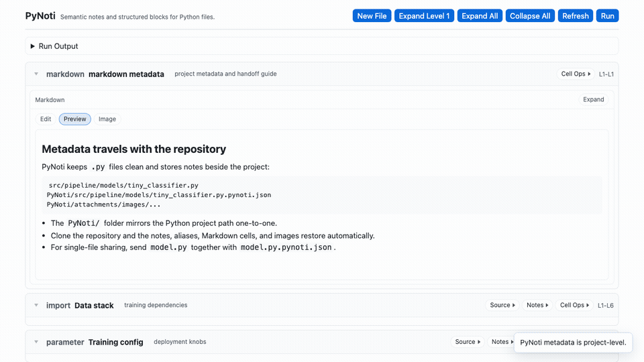Click code line 'src/pipeline/models/tiny_classifier.py'

(123, 186)
